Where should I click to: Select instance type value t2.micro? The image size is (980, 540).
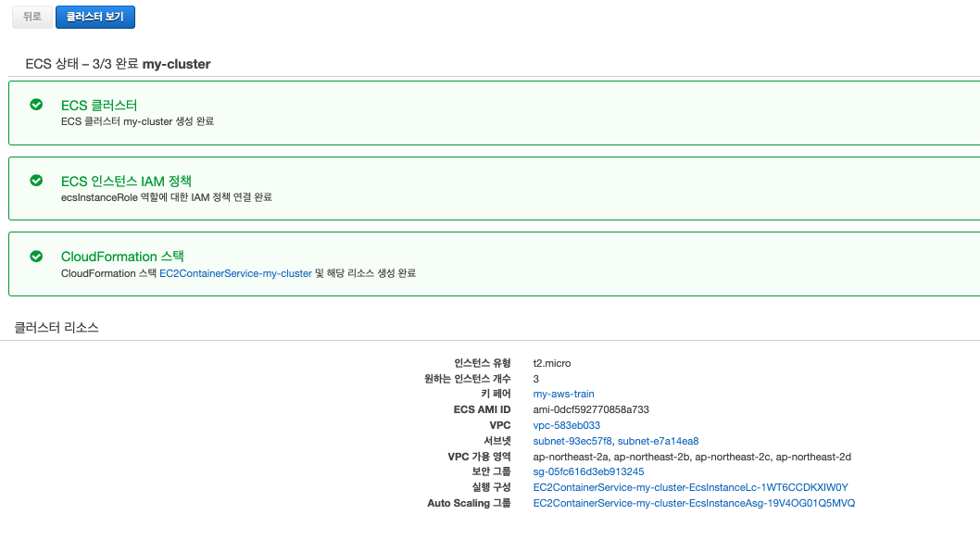[x=552, y=363]
